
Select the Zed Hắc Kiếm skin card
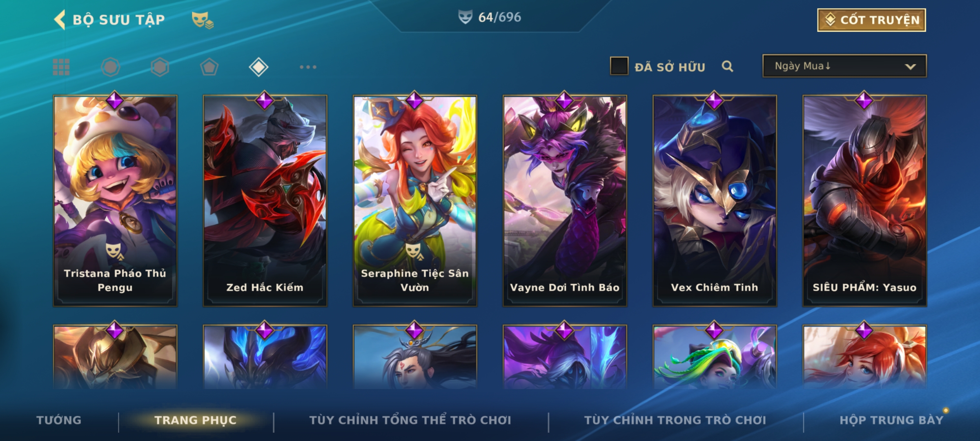pos(265,200)
